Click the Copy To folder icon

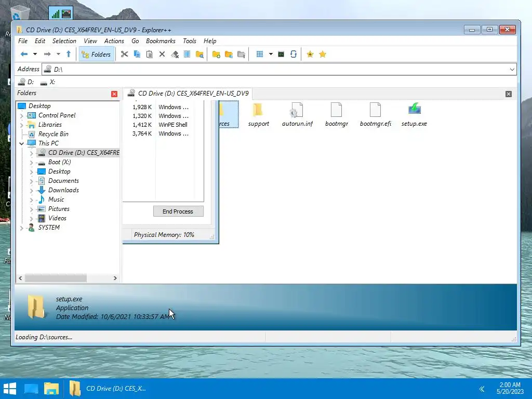(x=229, y=54)
